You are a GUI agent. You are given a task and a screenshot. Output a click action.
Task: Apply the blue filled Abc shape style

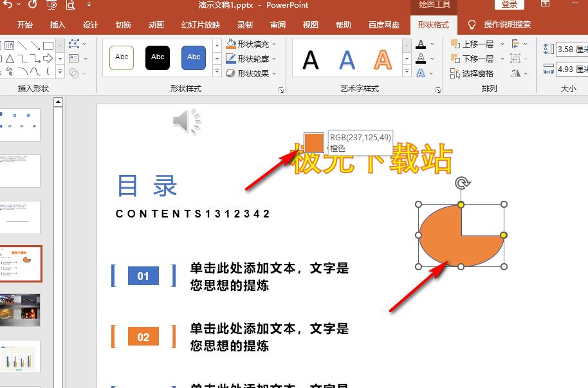tap(194, 57)
